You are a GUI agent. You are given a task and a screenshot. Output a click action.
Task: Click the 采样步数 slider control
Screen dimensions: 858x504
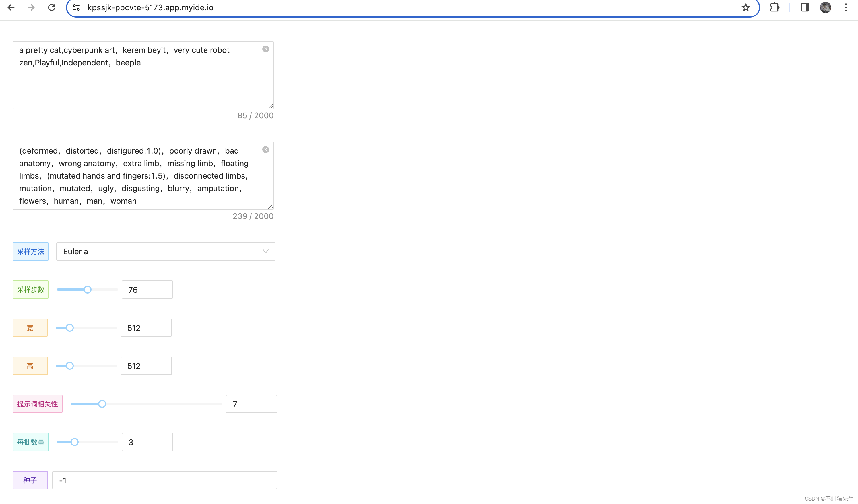coord(87,290)
